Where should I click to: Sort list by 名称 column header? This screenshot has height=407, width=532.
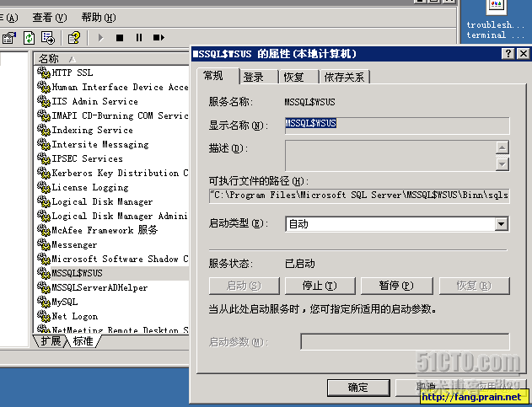111,59
